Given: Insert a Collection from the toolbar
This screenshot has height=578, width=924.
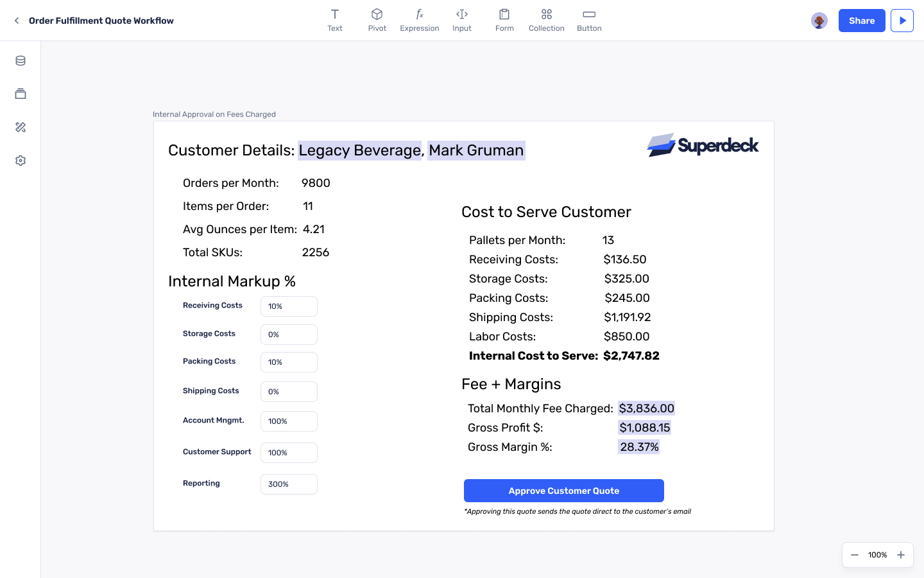Looking at the screenshot, I should pos(547,20).
